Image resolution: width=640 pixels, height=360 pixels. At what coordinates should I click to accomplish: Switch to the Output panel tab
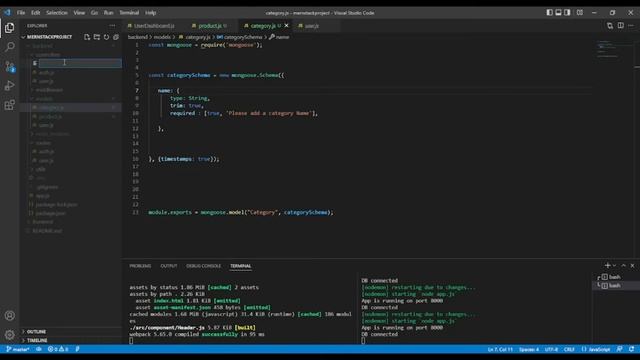[x=169, y=266]
